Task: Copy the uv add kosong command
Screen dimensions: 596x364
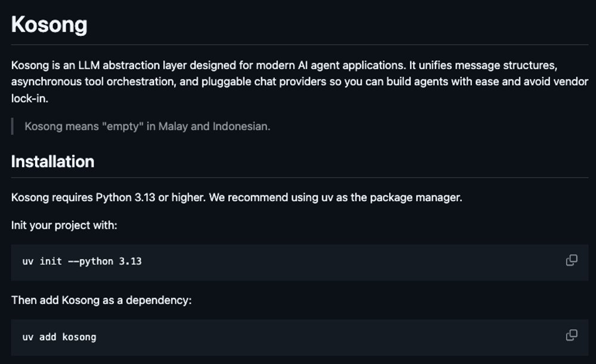Action: [x=571, y=335]
